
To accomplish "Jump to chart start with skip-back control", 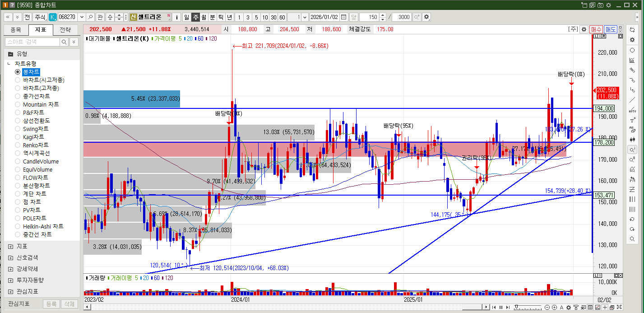I will 494,308.
